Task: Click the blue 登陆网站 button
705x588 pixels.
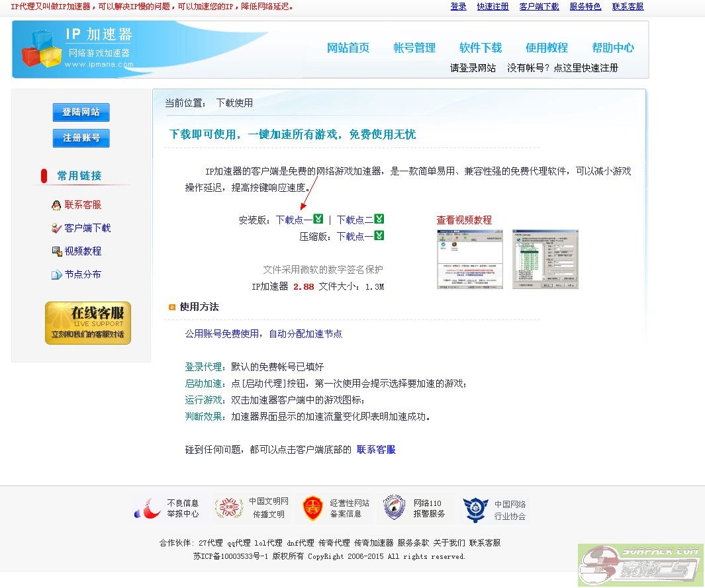Action: pyautogui.click(x=81, y=112)
